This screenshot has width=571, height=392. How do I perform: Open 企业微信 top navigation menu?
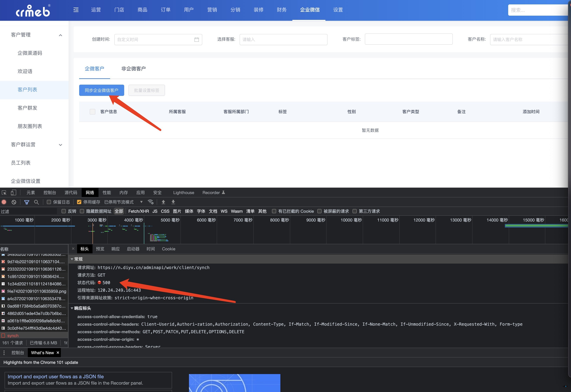(x=310, y=10)
